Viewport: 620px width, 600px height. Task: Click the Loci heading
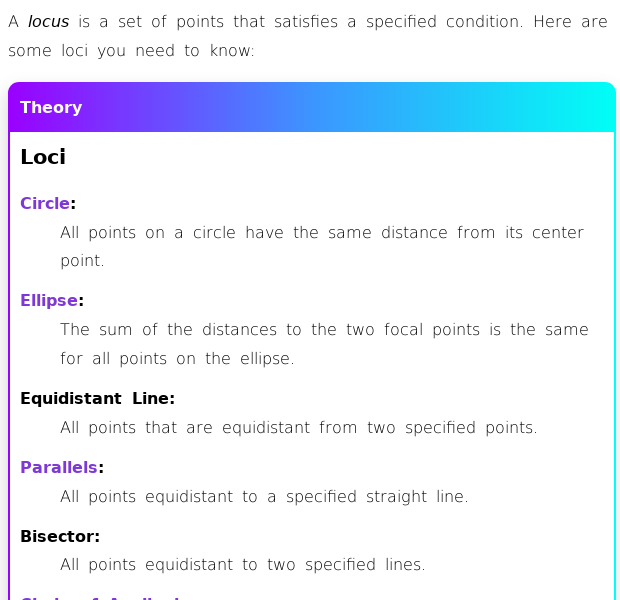click(x=43, y=157)
